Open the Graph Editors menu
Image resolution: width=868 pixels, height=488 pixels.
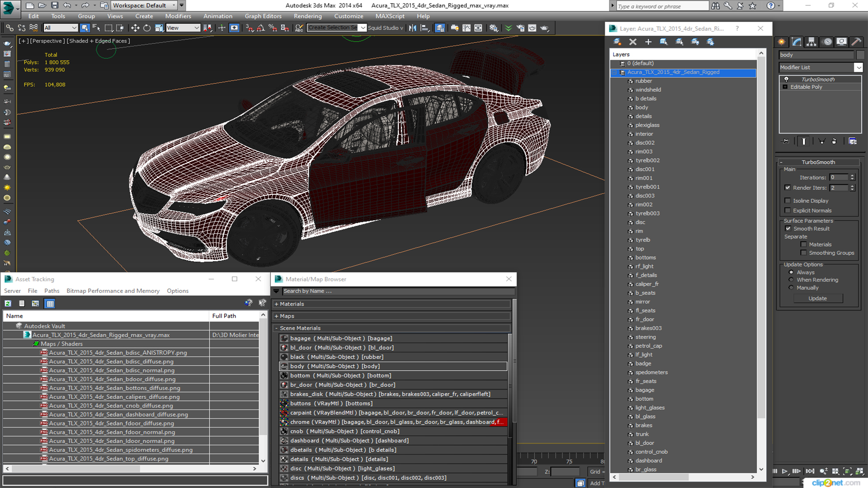click(263, 16)
